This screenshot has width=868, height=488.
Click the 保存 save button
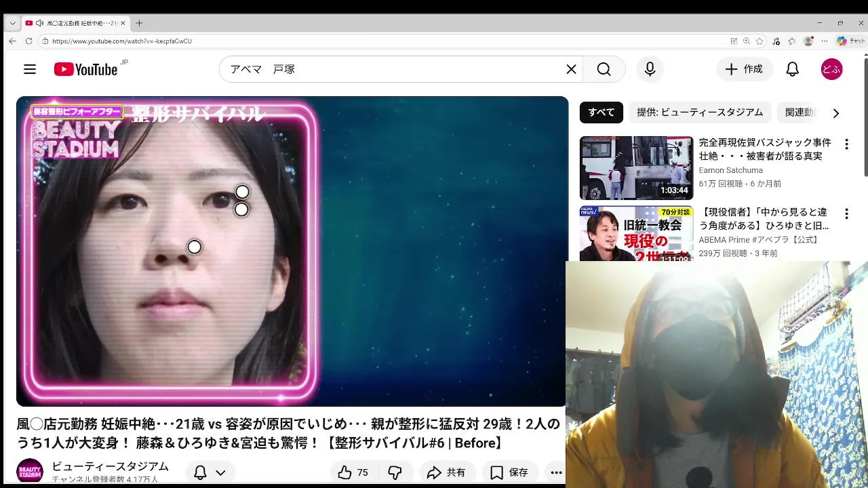coord(509,472)
